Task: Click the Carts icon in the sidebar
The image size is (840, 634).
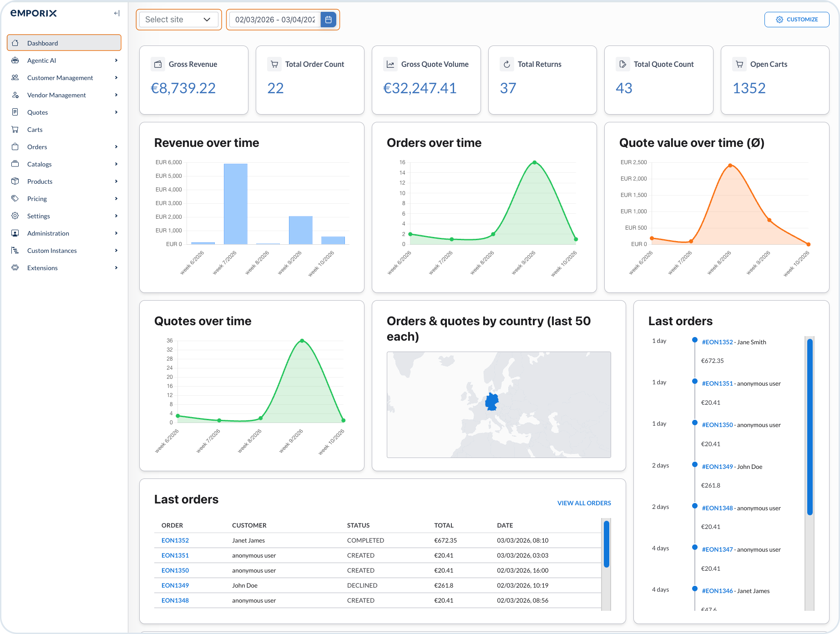Action: (x=15, y=130)
